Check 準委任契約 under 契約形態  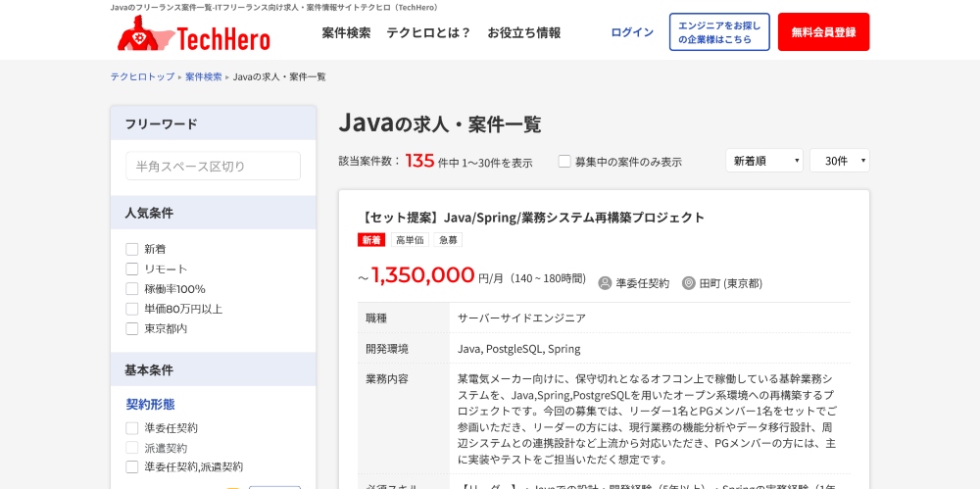(x=132, y=428)
